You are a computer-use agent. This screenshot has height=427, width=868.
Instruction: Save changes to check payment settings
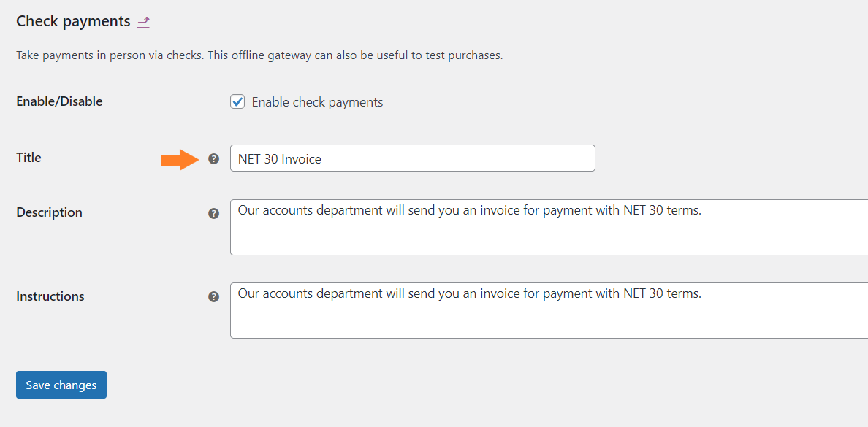[x=61, y=385]
